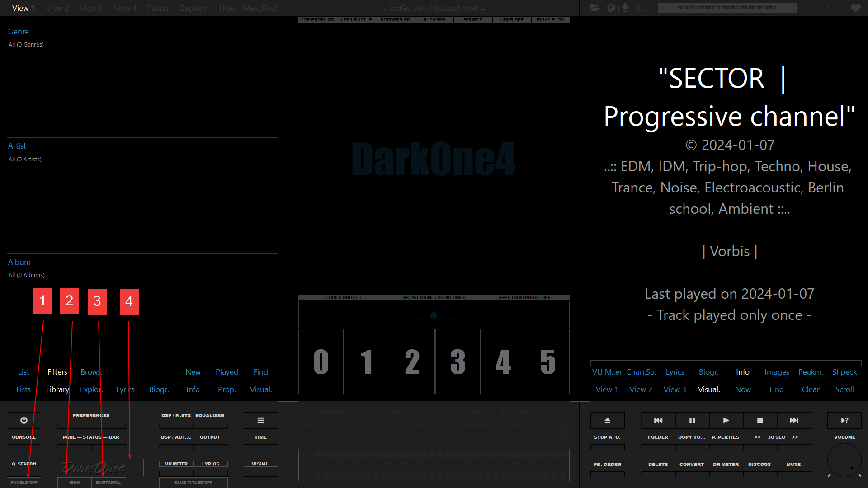Image resolution: width=868 pixels, height=488 pixels.
Task: Pause playback
Action: tap(692, 420)
